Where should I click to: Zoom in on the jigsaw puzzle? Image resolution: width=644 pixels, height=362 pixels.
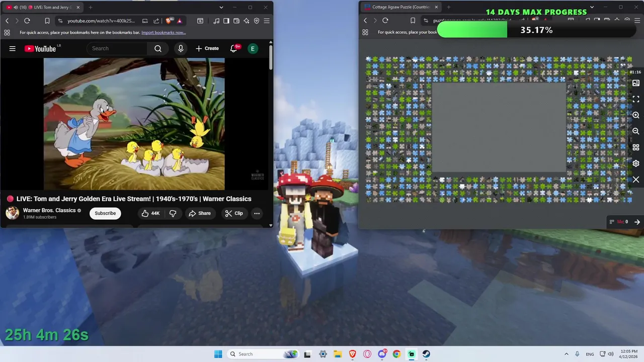(636, 115)
